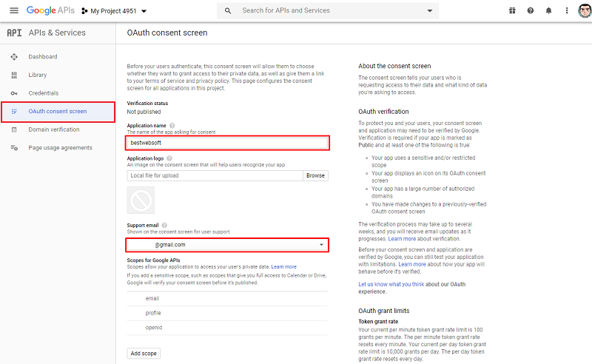Click the search magnifier icon
Screen dimensions: 592x364
tap(228, 11)
